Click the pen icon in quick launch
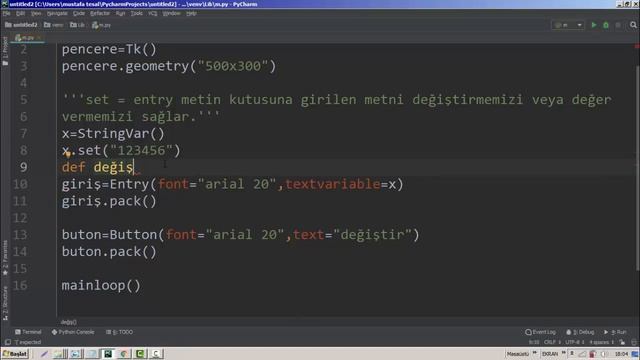This screenshot has width=640, height=360. pos(44,354)
